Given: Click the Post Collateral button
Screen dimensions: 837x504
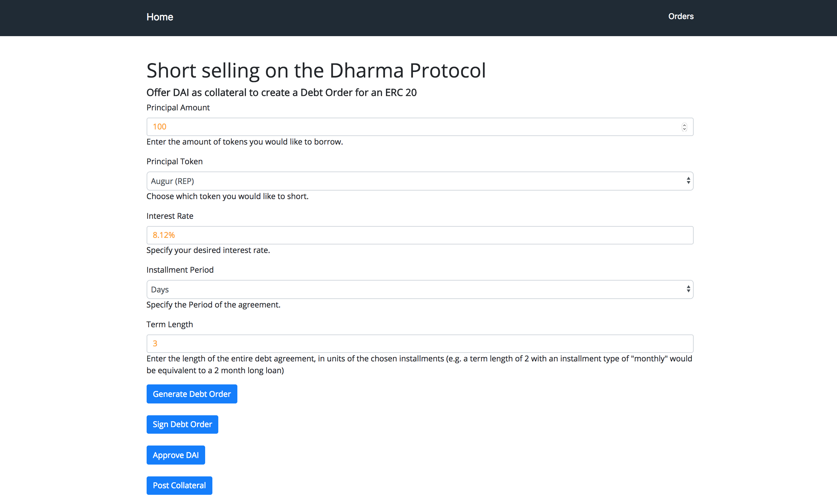Looking at the screenshot, I should [x=179, y=485].
